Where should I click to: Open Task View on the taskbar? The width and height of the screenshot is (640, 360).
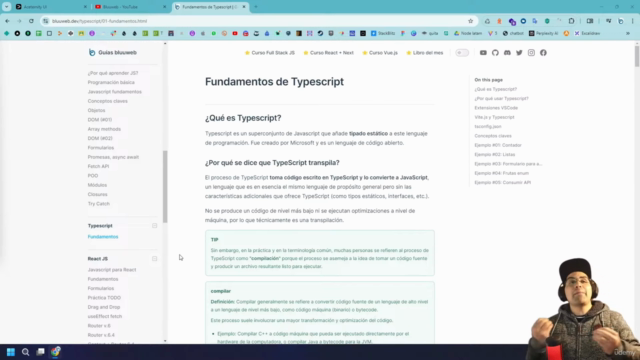pyautogui.click(x=40, y=352)
